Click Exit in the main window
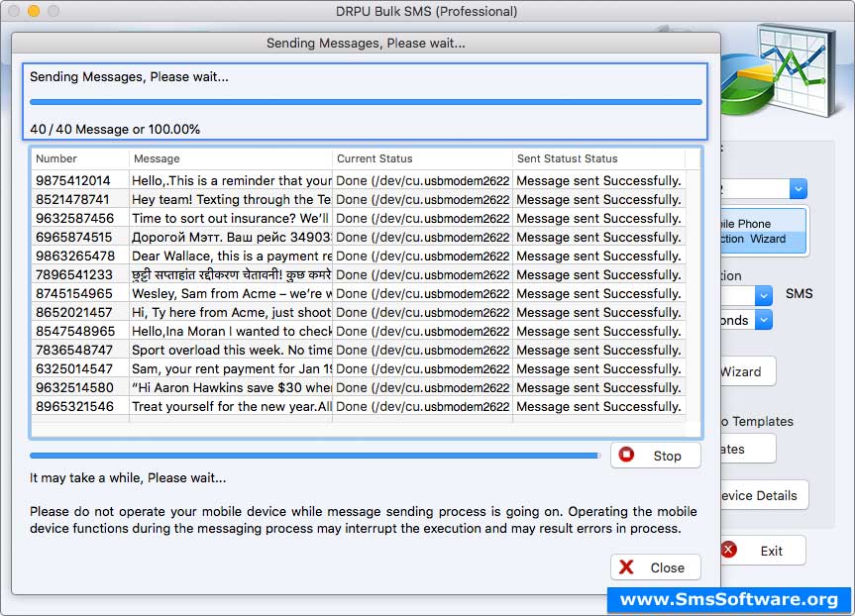 click(762, 551)
